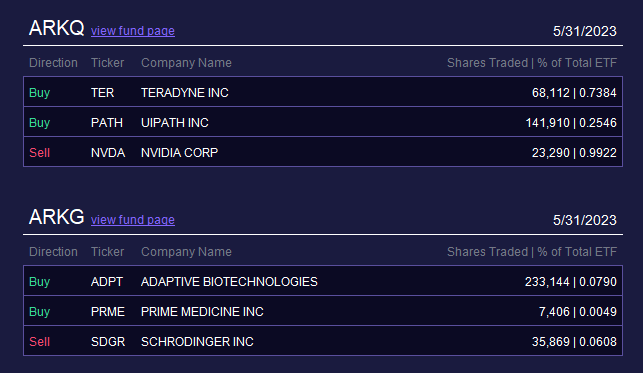Select the SCHRODINGER INC sell row
The image size is (643, 373).
323,341
